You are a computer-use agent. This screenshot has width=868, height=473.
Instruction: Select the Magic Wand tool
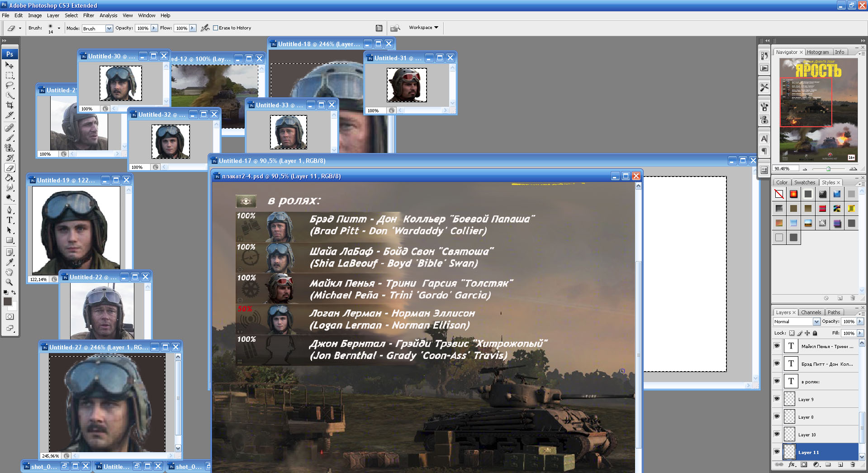[9, 95]
